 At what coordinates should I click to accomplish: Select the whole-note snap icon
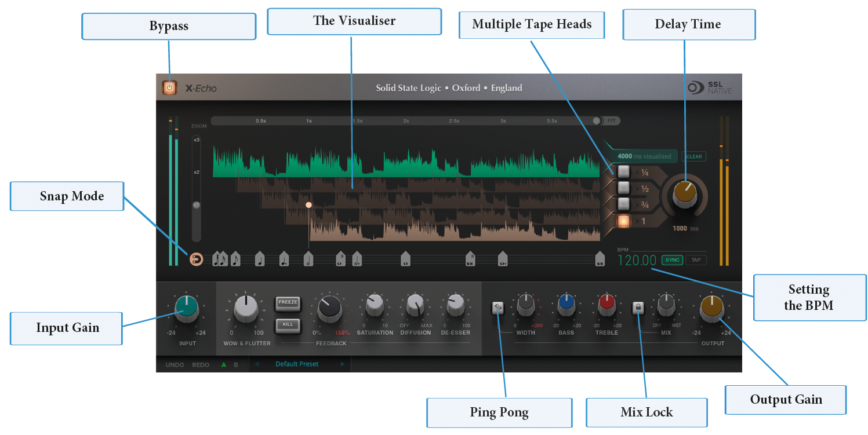[406, 258]
